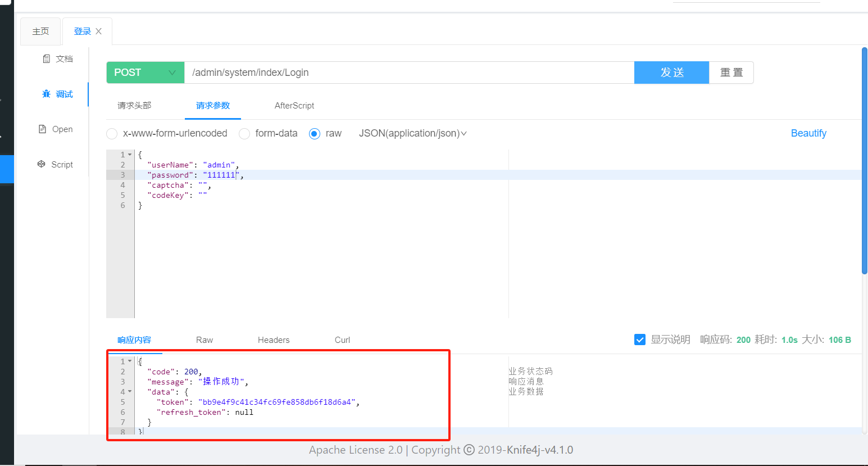The width and height of the screenshot is (868, 466).
Task: Click the 重置 reset button
Action: click(x=731, y=73)
